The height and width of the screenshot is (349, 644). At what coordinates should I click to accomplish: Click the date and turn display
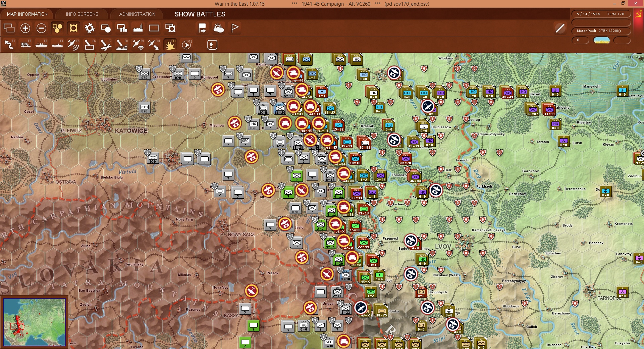click(x=601, y=14)
